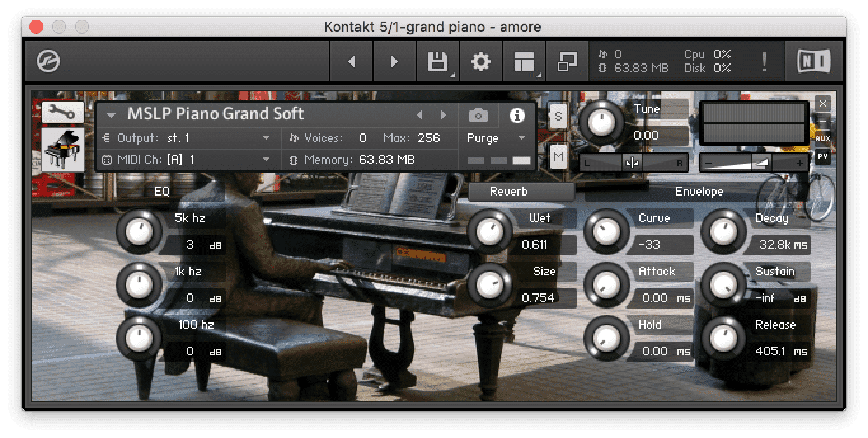
Task: Click the volume slider
Action: tap(754, 163)
